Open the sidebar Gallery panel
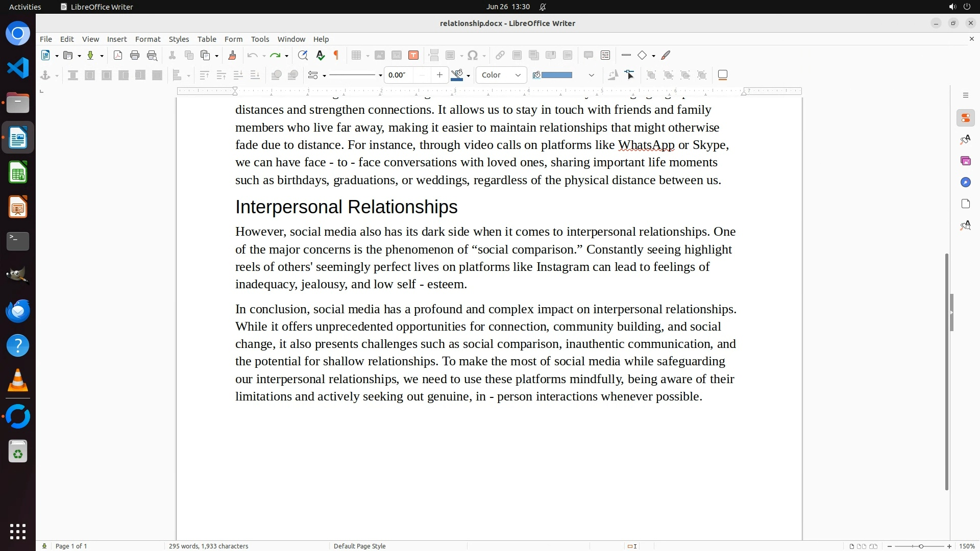Viewport: 980px width, 551px height. click(965, 161)
